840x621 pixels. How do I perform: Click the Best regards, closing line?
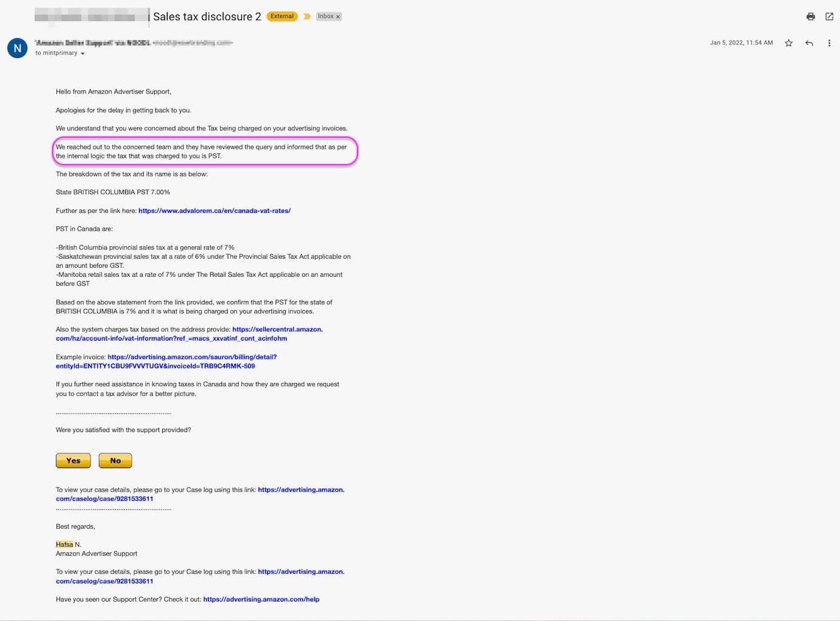pos(75,526)
